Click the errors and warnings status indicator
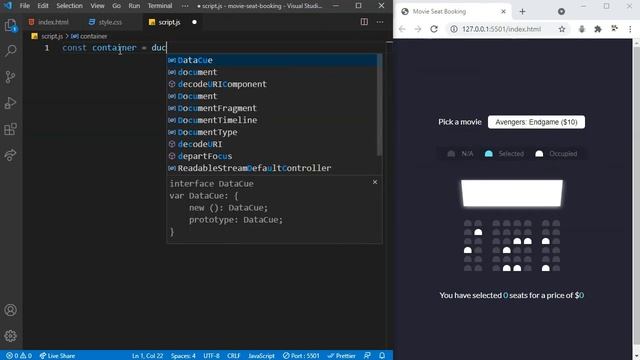 tap(19, 356)
